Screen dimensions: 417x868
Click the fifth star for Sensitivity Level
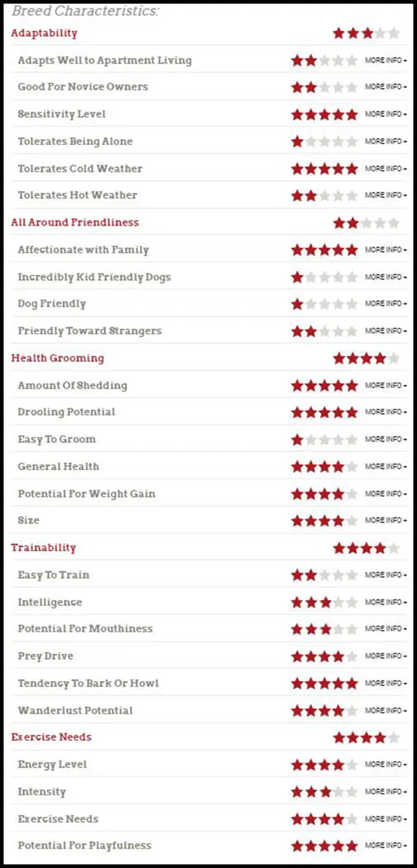click(x=351, y=114)
